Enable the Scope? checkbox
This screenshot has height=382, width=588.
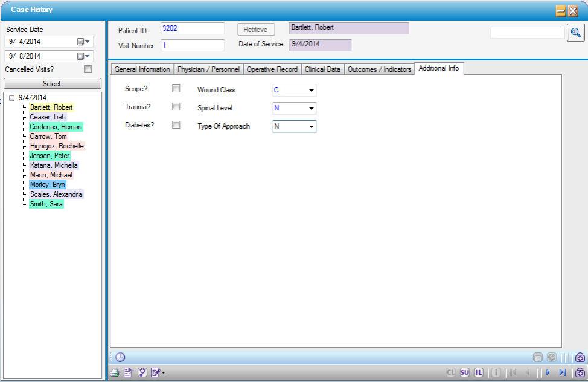[x=176, y=89]
